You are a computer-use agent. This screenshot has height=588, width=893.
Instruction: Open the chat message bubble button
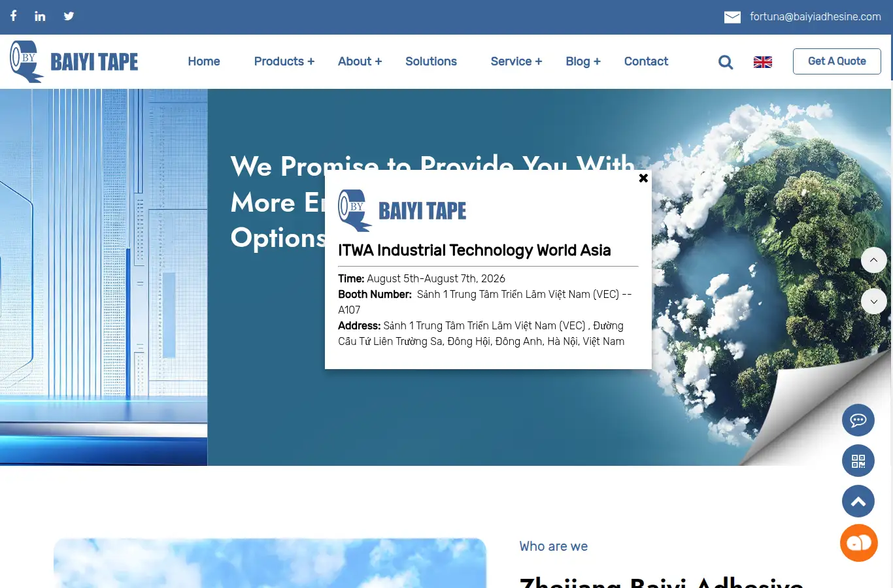click(x=858, y=420)
